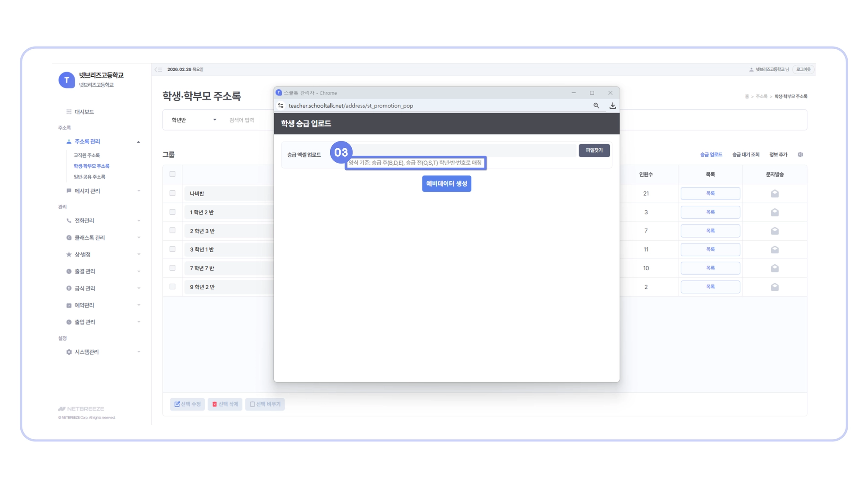This screenshot has width=868, height=488.
Task: Click the message send icon for 나비반
Action: (x=774, y=194)
